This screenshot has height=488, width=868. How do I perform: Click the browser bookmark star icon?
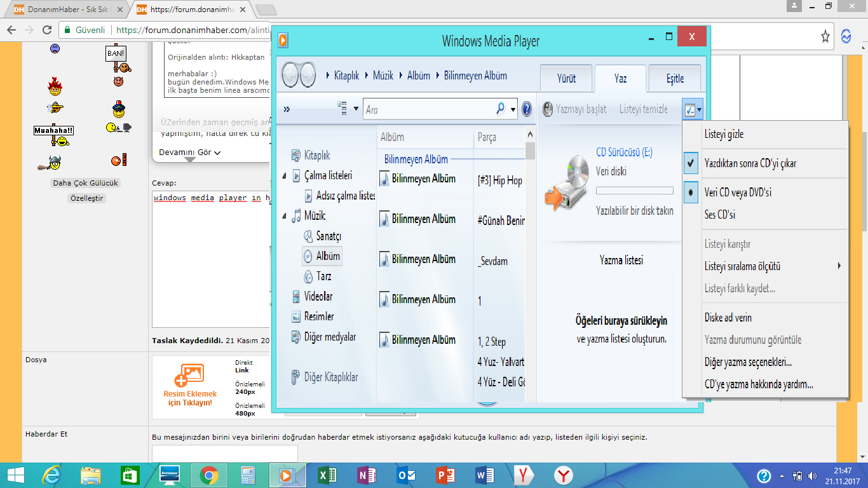tap(825, 36)
